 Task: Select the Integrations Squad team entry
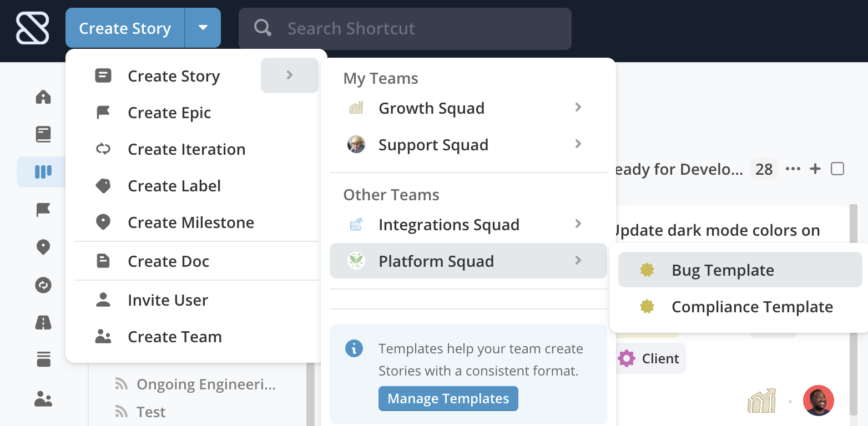[x=468, y=225]
